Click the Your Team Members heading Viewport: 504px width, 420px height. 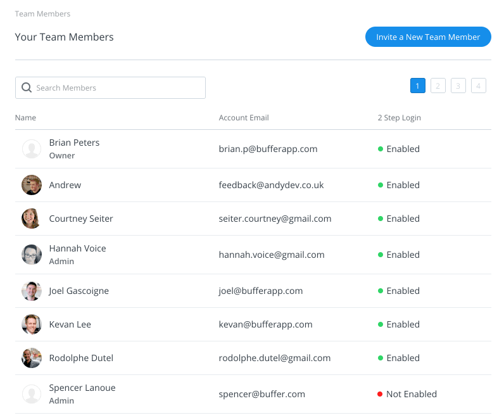(x=65, y=37)
